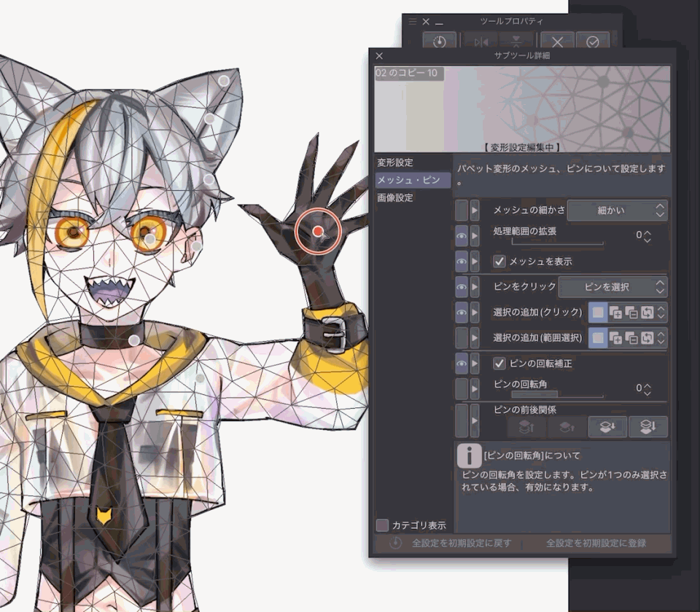Click the selected red pin on the gloved hand
Image resolution: width=700 pixels, height=612 pixels.
318,231
